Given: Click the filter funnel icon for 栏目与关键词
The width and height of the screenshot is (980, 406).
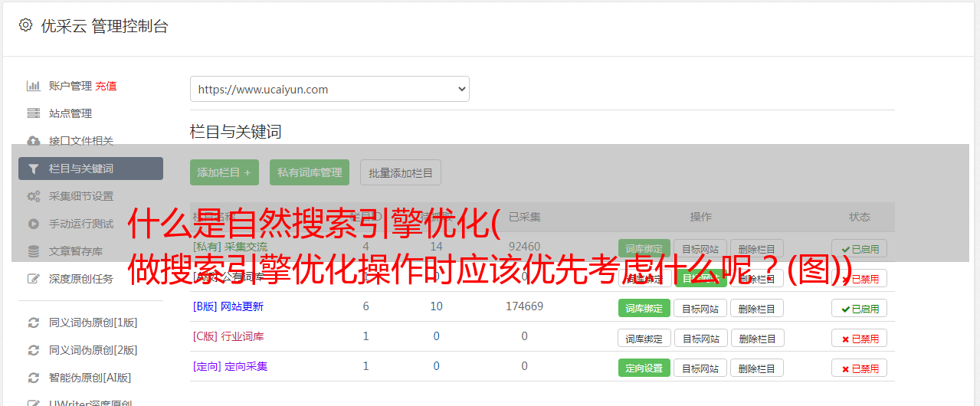Looking at the screenshot, I should pyautogui.click(x=34, y=169).
